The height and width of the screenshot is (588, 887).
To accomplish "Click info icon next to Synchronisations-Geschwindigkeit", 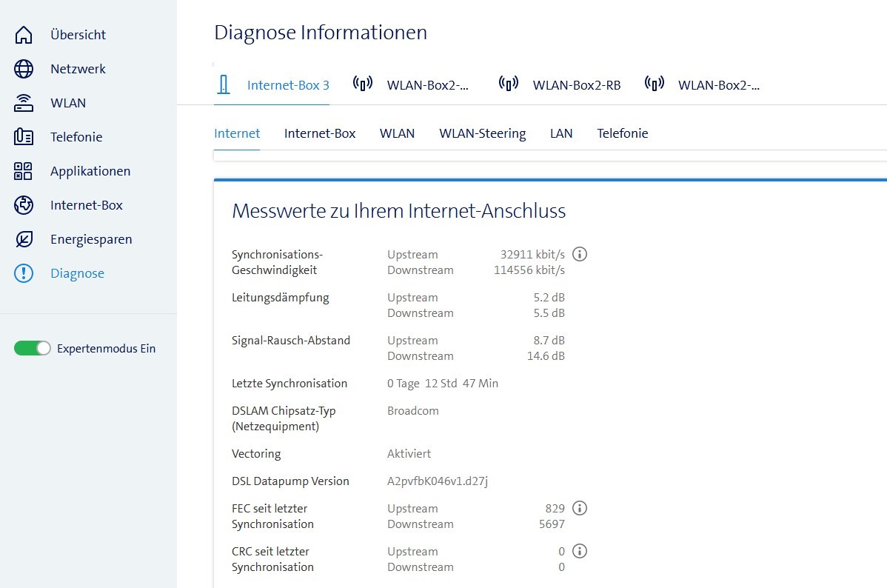I will (x=580, y=254).
